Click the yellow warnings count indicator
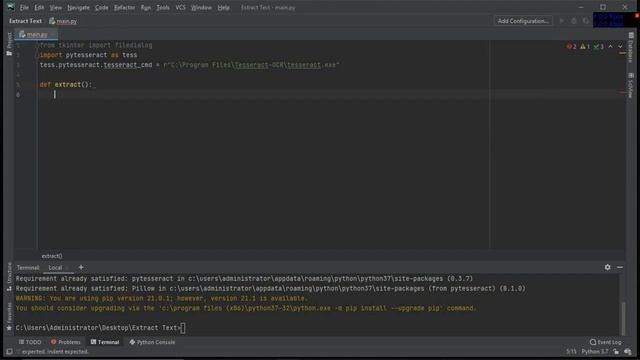This screenshot has height=360, width=640. (x=585, y=47)
